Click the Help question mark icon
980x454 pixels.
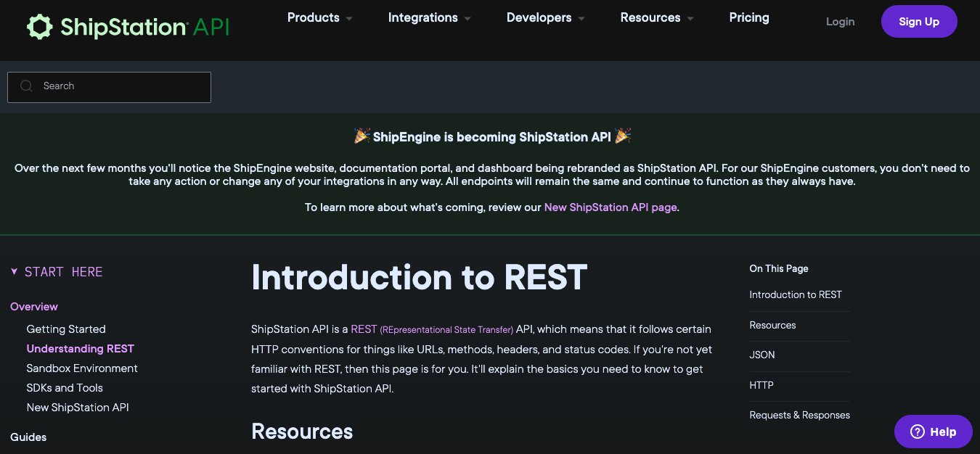click(918, 432)
